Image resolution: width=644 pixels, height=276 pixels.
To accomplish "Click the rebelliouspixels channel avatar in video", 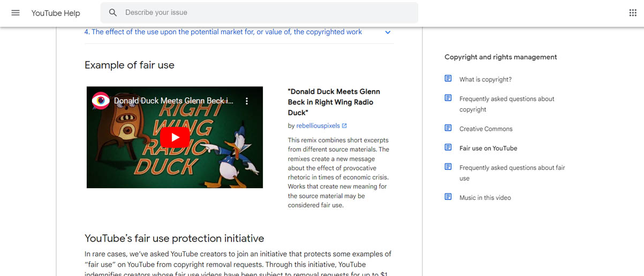I will coord(101,101).
